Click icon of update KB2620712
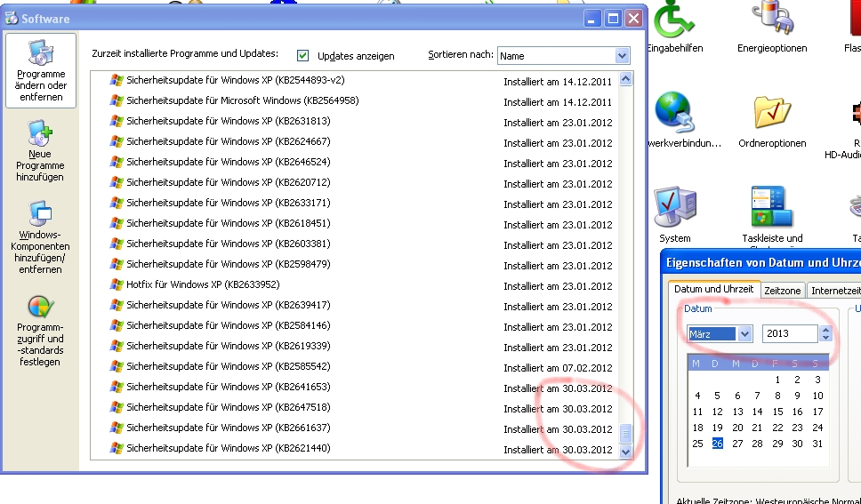 (x=117, y=182)
